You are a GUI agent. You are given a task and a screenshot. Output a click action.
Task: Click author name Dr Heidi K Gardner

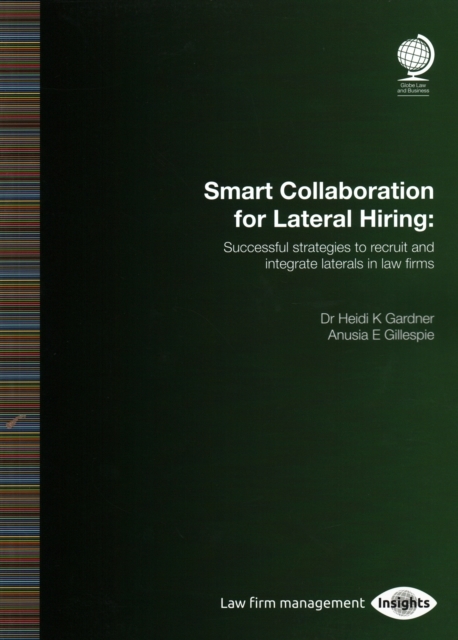[x=377, y=318]
